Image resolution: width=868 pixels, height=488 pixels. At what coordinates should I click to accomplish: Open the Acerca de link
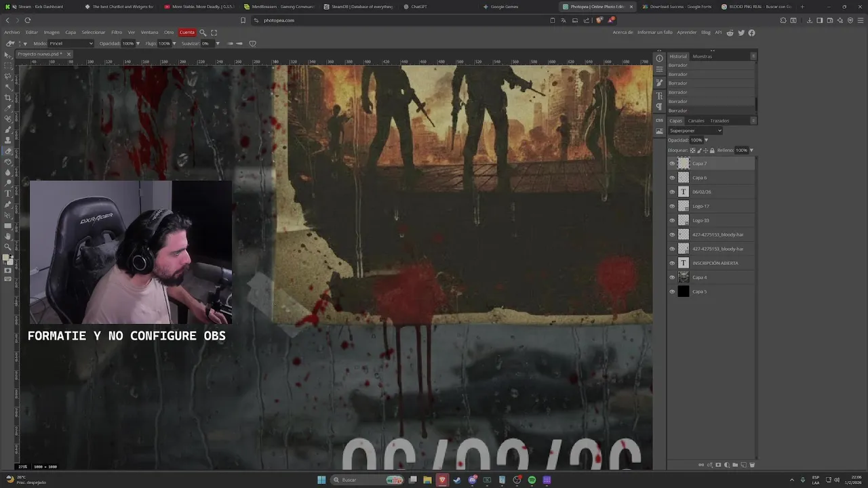623,33
